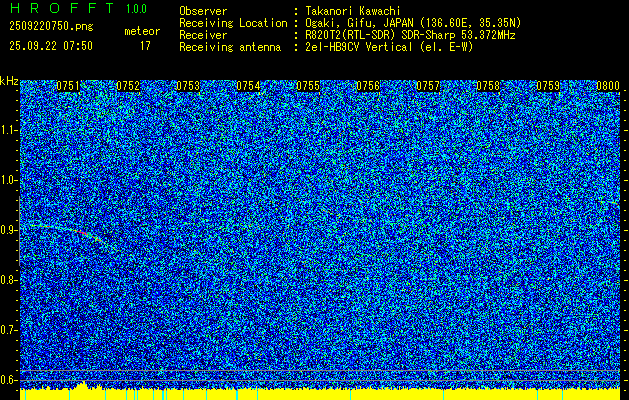Click the receiver R820T2(RTL-SDR) line
This screenshot has height=400, width=629.
click(x=410, y=35)
